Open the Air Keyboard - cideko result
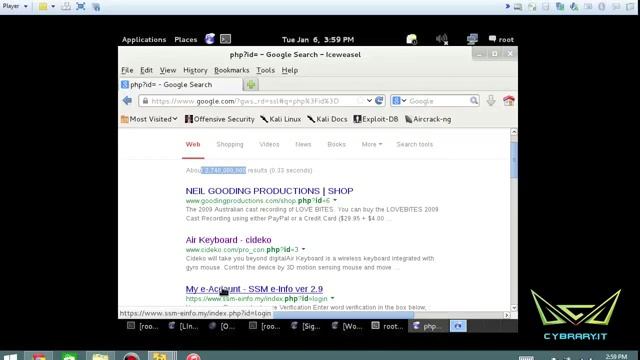 click(228, 240)
